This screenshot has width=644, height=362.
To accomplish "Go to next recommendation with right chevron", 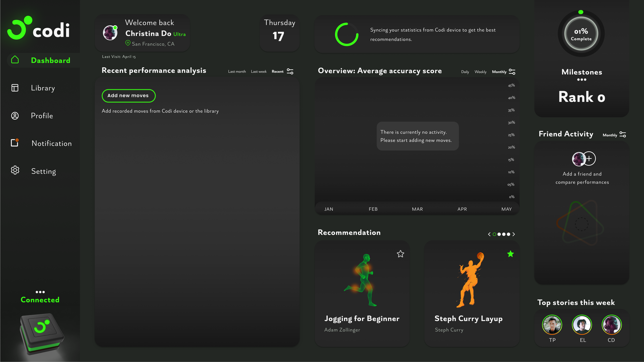I will tap(514, 234).
